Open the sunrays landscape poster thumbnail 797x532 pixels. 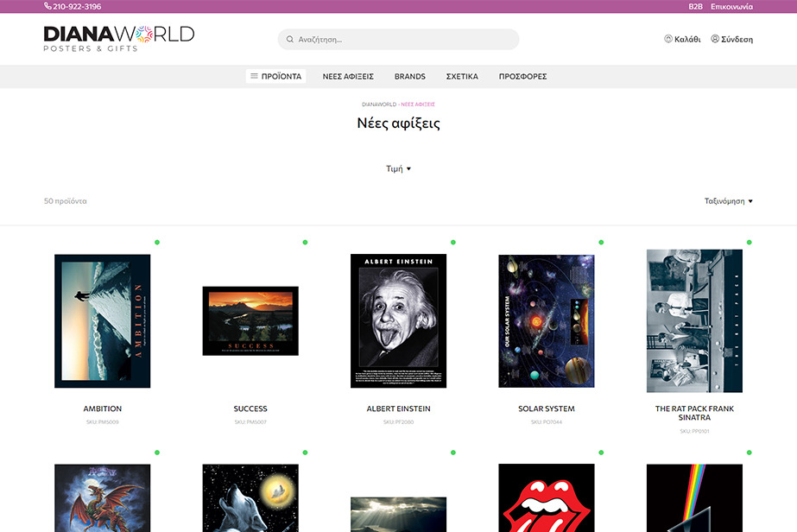click(399, 515)
